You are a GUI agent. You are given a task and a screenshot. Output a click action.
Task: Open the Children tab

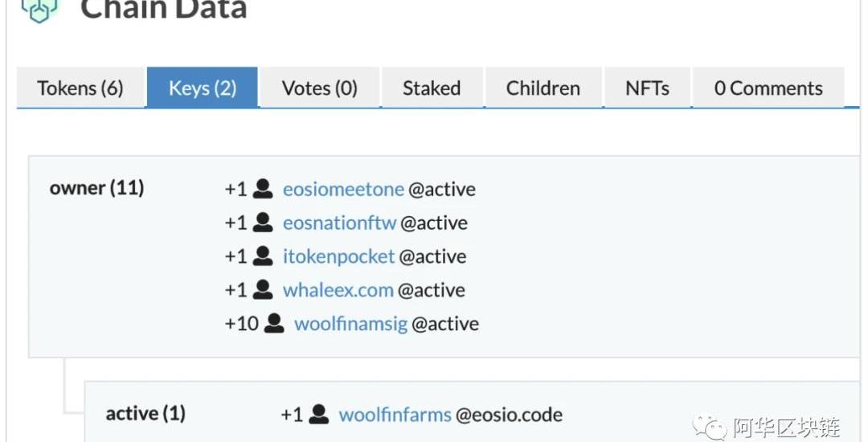tap(542, 88)
